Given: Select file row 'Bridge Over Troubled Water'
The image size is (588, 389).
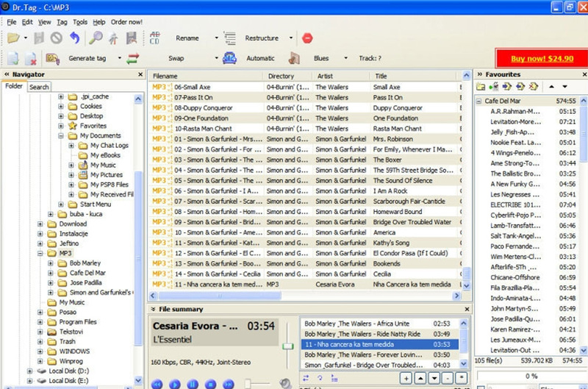Looking at the screenshot, I should (306, 222).
